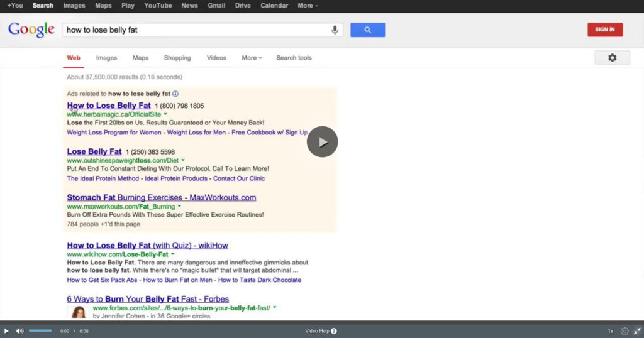This screenshot has height=338, width=644.
Task: Expand arrow next to maxworkouts.com URL
Action: tap(179, 206)
